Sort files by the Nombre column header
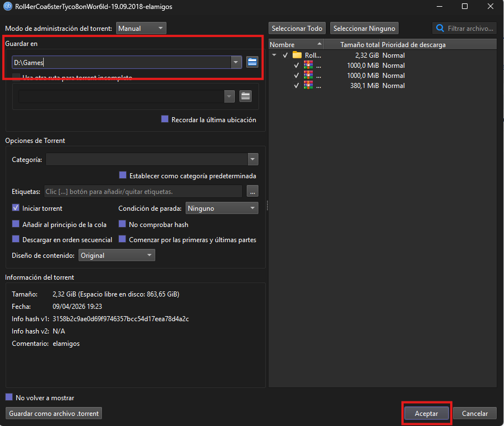504x426 pixels. pyautogui.click(x=296, y=44)
